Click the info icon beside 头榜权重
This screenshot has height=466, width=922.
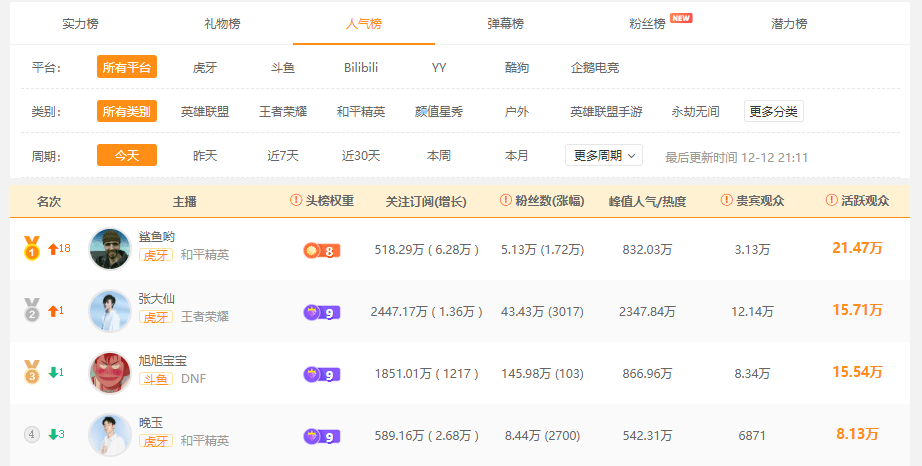pyautogui.click(x=296, y=200)
